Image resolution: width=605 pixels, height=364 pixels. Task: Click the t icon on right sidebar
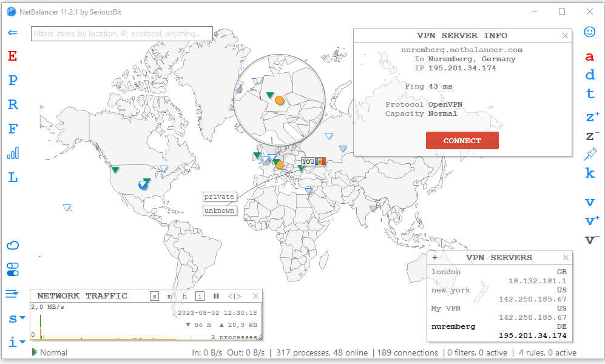click(590, 93)
